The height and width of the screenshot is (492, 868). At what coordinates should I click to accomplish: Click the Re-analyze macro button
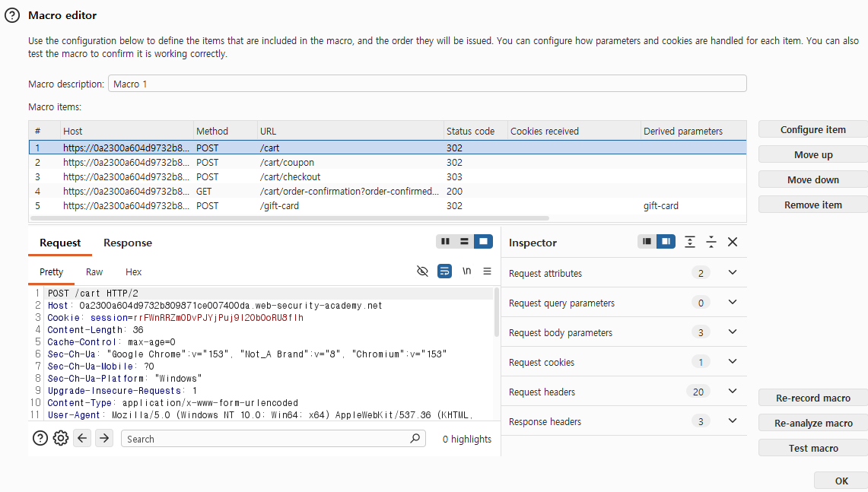[812, 423]
